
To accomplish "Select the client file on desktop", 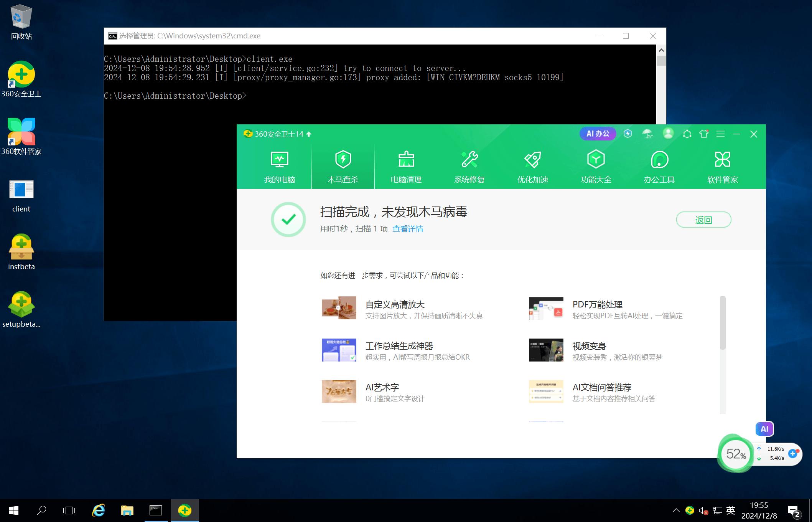I will pos(21,196).
